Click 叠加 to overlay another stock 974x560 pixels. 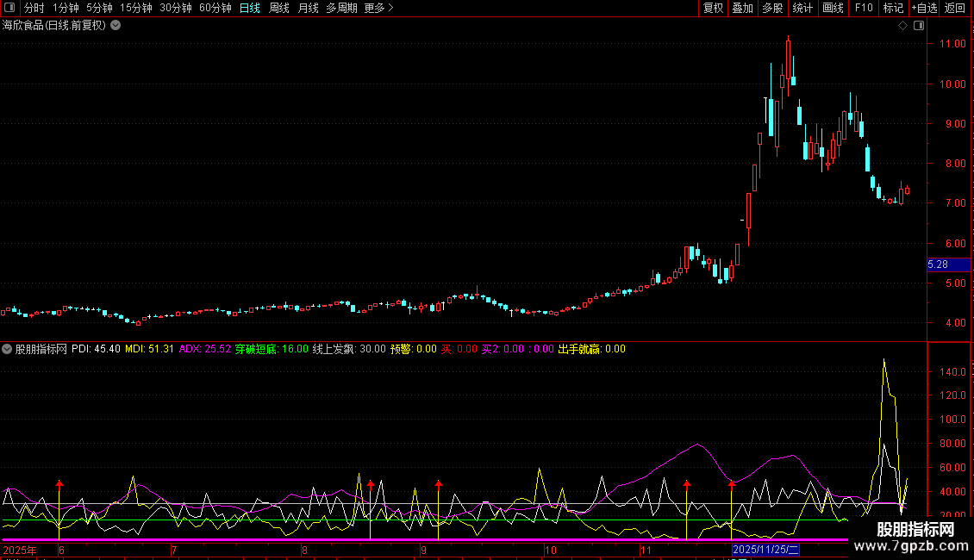pyautogui.click(x=742, y=8)
